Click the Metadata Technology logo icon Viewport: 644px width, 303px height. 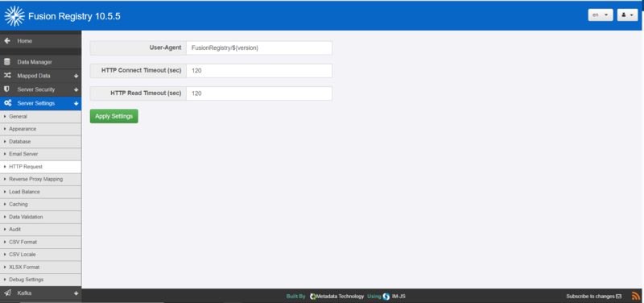pyautogui.click(x=312, y=297)
